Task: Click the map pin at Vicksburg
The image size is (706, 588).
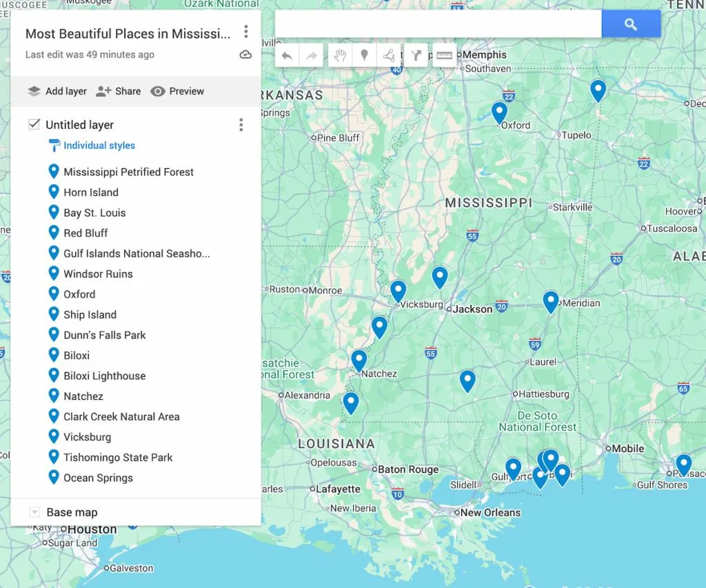Action: coord(398,291)
